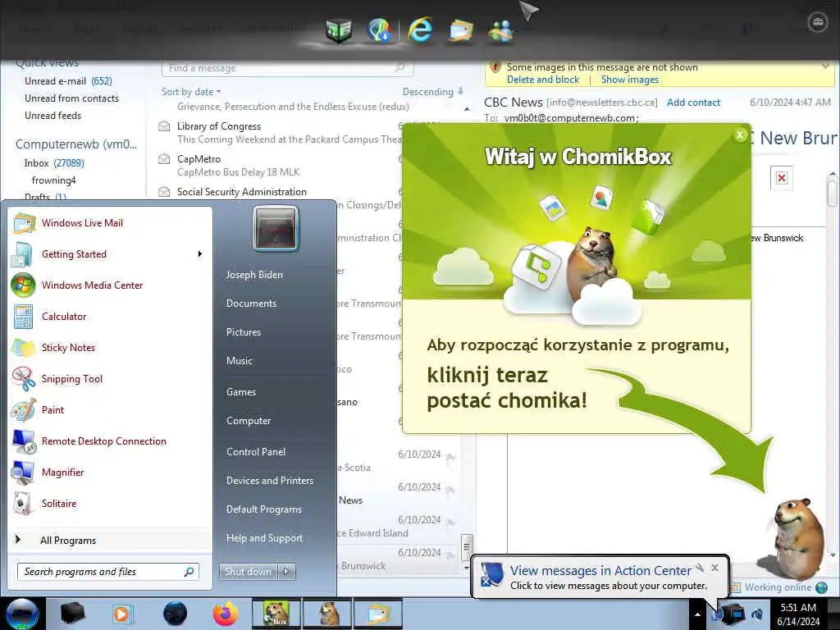
Task: Click the Windows Live Mail icon in top dock
Action: tap(461, 30)
